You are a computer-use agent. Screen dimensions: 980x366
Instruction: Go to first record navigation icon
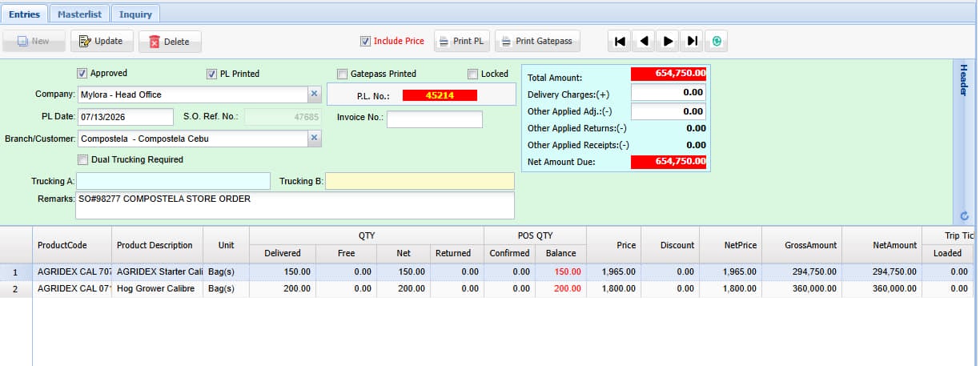620,41
